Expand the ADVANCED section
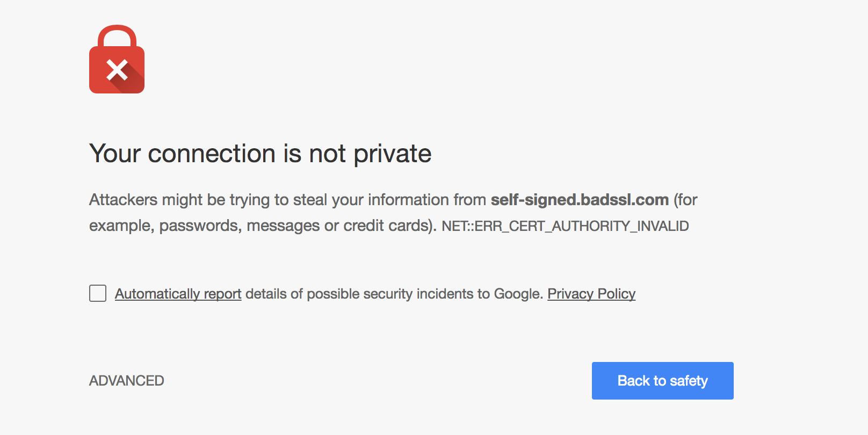Screen dimensions: 868x435 click(x=127, y=381)
